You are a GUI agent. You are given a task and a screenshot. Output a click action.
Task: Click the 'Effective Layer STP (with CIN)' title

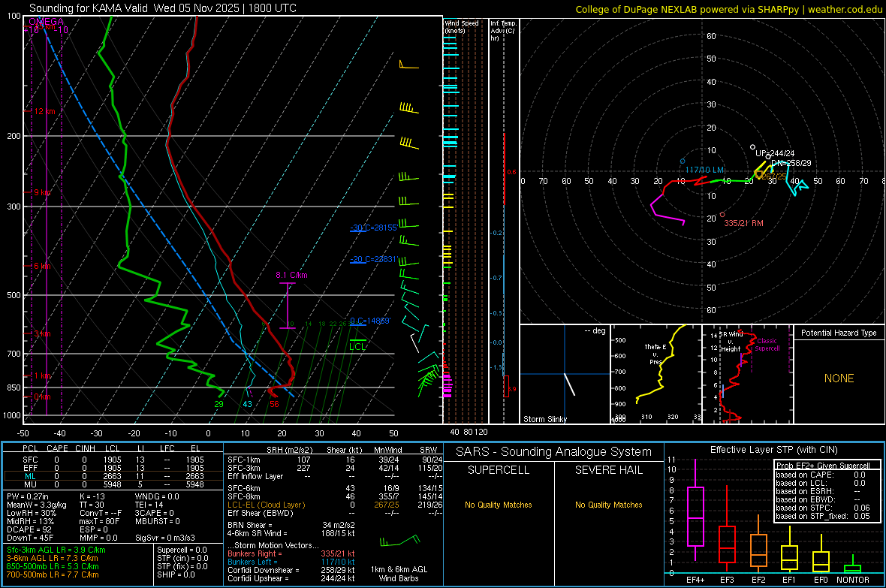tap(773, 450)
